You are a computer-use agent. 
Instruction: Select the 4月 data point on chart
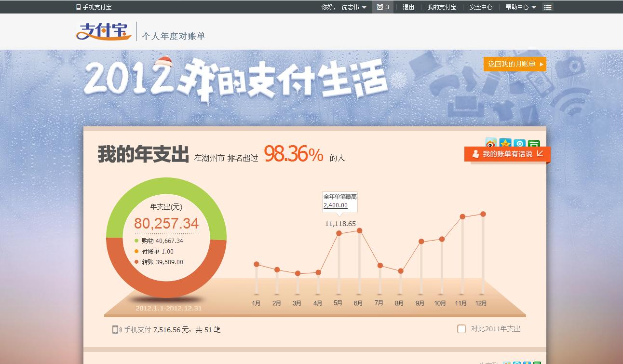pyautogui.click(x=318, y=272)
